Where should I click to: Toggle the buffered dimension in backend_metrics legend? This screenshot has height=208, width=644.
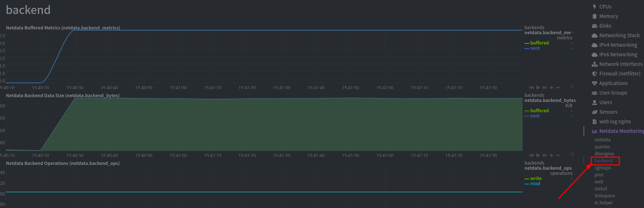coord(539,43)
